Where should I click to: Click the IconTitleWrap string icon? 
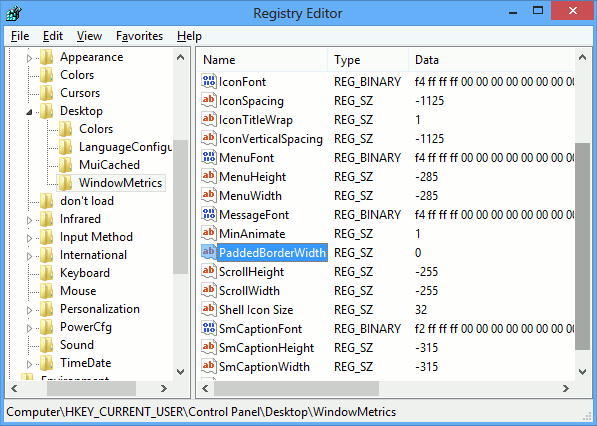[209, 119]
